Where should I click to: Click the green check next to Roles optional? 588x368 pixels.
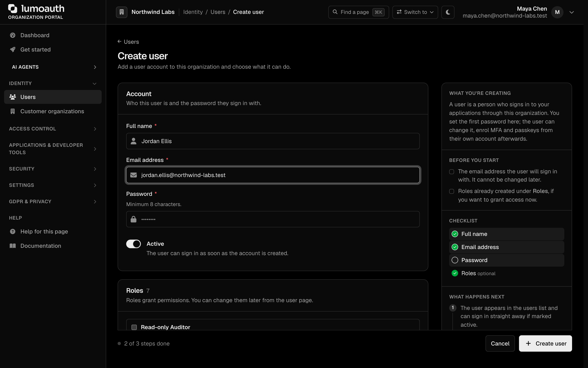point(455,273)
